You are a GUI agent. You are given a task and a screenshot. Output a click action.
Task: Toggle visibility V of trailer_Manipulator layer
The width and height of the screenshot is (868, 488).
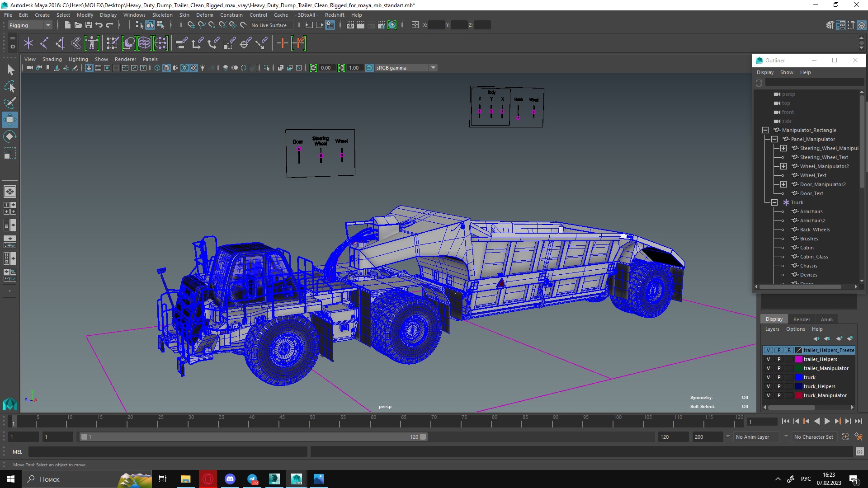click(768, 368)
